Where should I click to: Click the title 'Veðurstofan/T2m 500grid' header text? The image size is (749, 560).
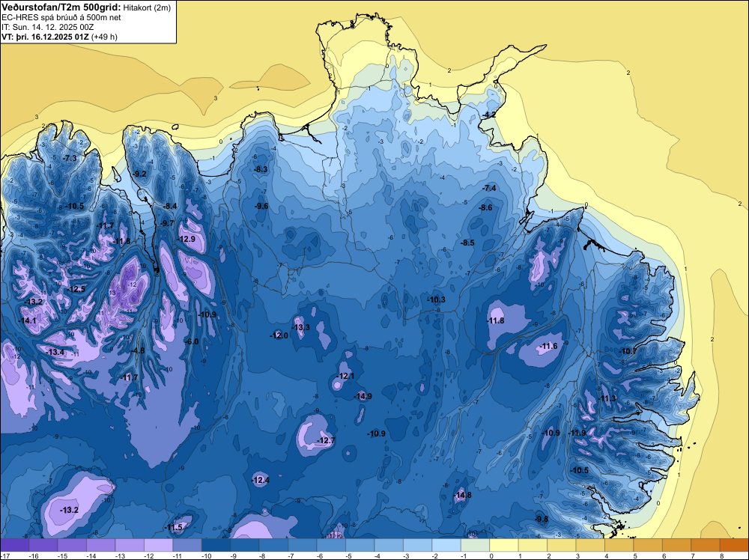(60, 6)
